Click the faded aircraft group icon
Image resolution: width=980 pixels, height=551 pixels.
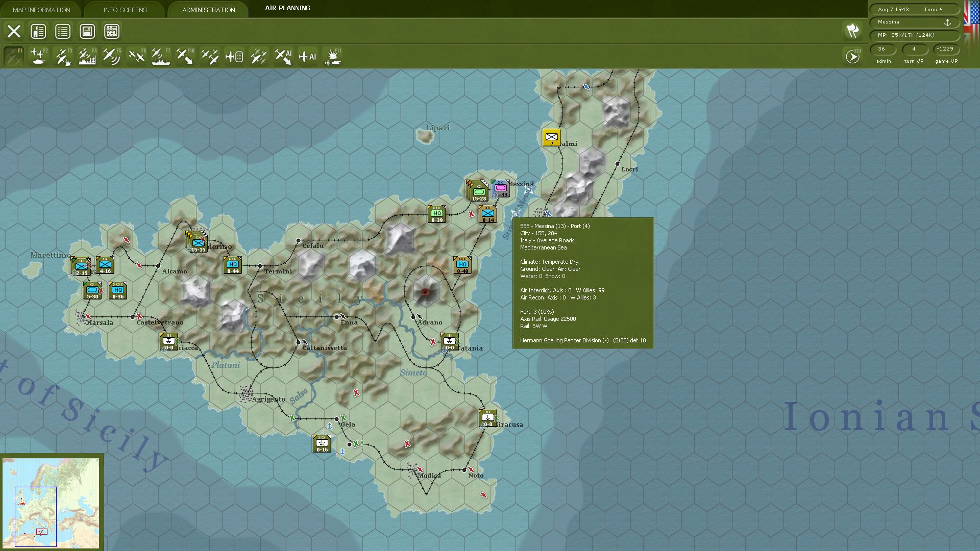(259, 56)
